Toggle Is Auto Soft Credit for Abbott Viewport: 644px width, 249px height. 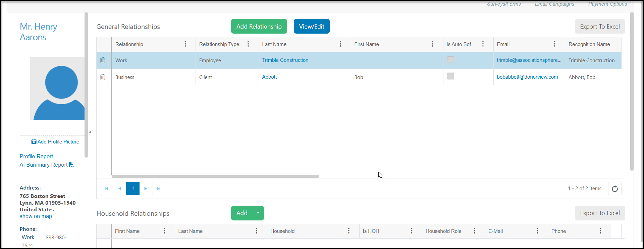coord(450,76)
